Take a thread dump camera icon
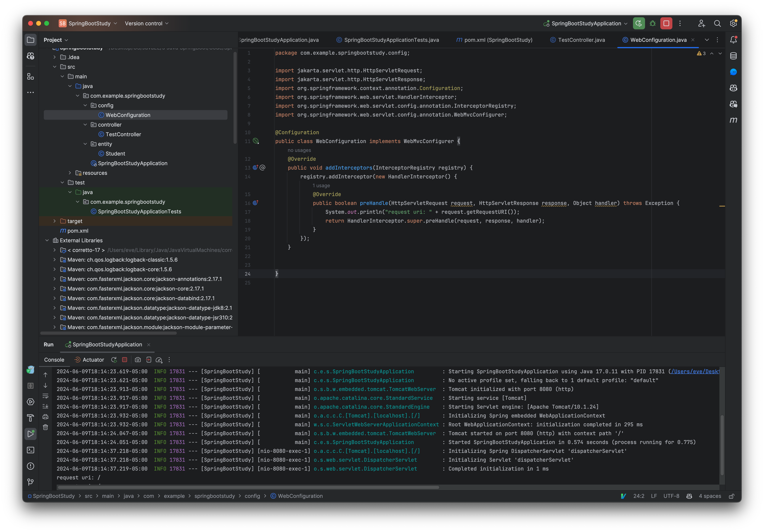The height and width of the screenshot is (532, 764). point(138,360)
